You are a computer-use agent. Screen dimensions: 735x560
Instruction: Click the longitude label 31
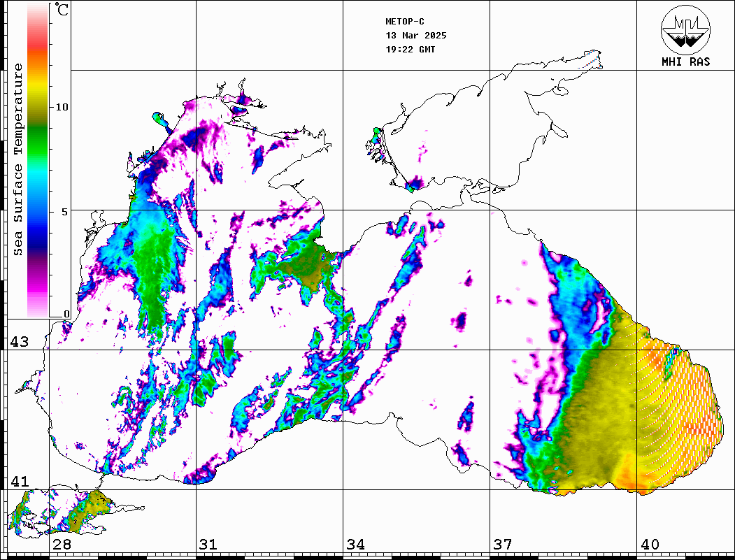coord(208,545)
